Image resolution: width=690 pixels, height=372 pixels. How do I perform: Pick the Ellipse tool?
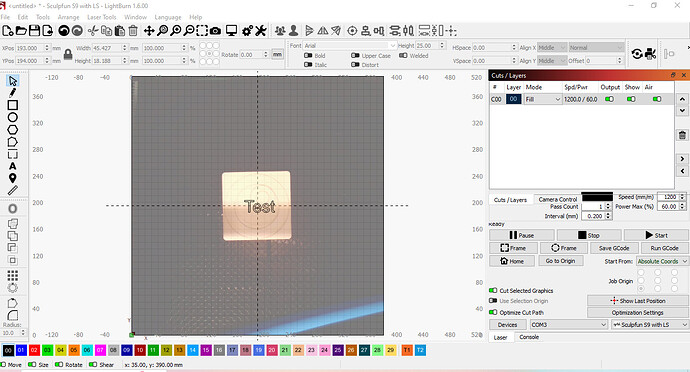(13, 117)
